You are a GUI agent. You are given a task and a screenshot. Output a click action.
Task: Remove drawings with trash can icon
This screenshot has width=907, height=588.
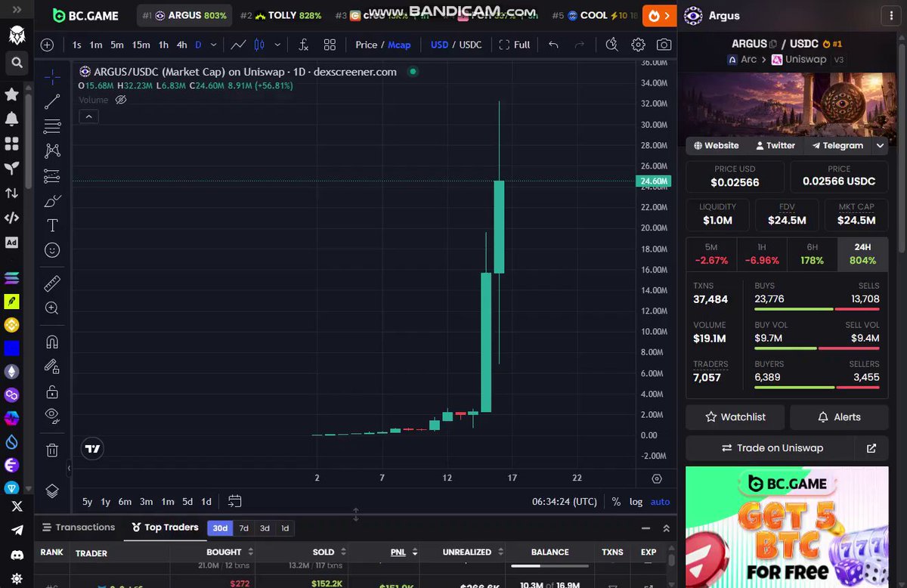(x=52, y=450)
